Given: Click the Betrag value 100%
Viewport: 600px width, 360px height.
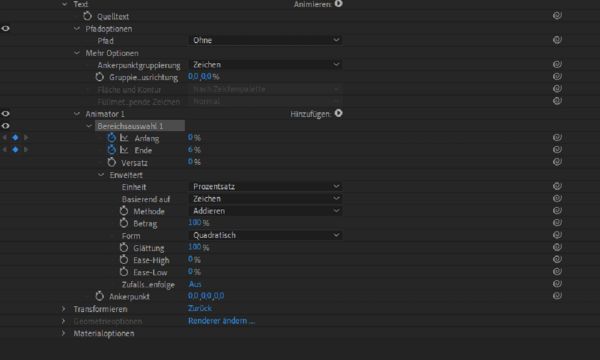Looking at the screenshot, I should [x=199, y=223].
